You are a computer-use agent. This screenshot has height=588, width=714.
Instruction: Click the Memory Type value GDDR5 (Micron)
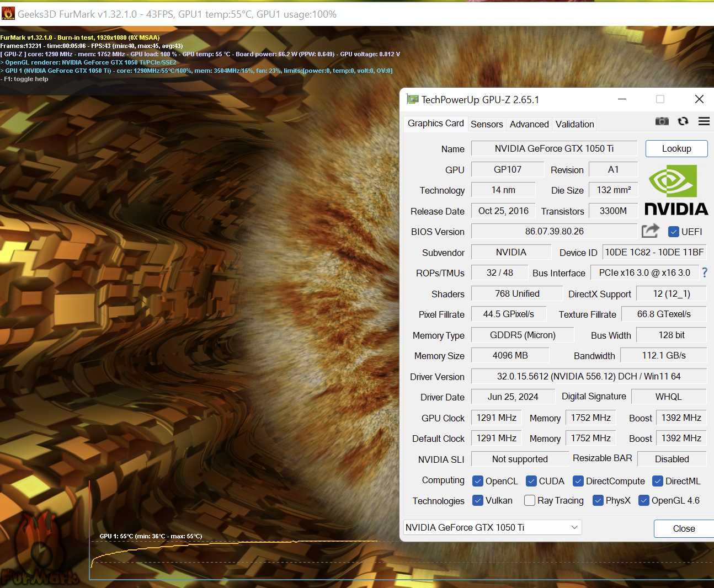[523, 335]
